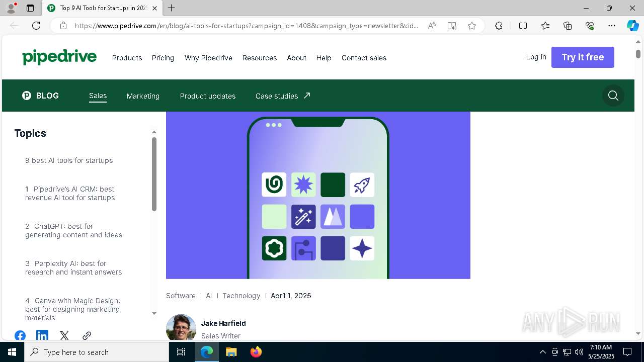The image size is (644, 362).
Task: Click Log in
Action: coord(536,57)
